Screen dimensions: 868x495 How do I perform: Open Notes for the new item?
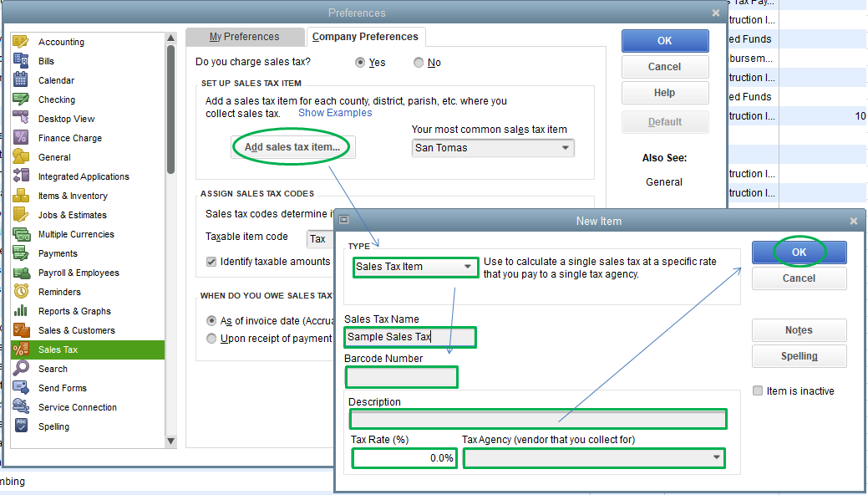click(x=799, y=330)
